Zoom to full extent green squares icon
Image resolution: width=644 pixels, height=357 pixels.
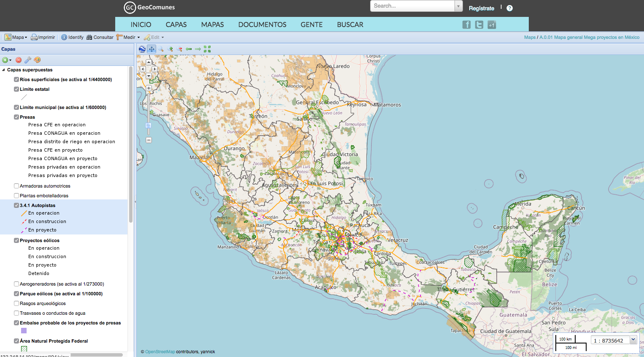[207, 49]
